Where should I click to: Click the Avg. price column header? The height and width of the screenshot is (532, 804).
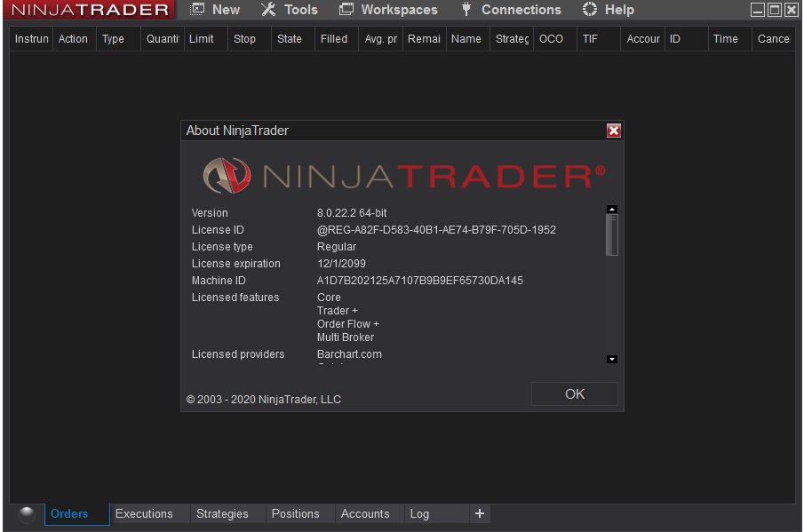(380, 39)
